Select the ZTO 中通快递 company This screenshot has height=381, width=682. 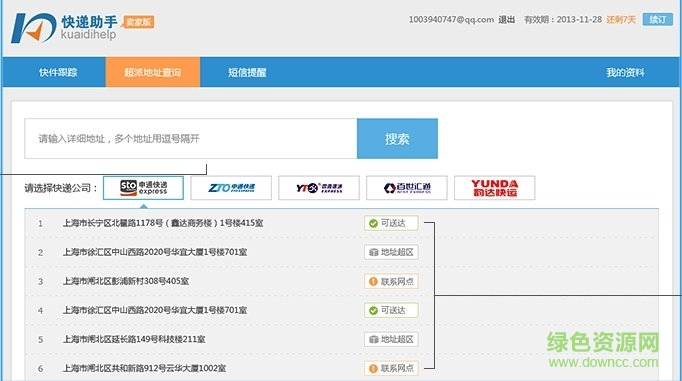point(231,188)
